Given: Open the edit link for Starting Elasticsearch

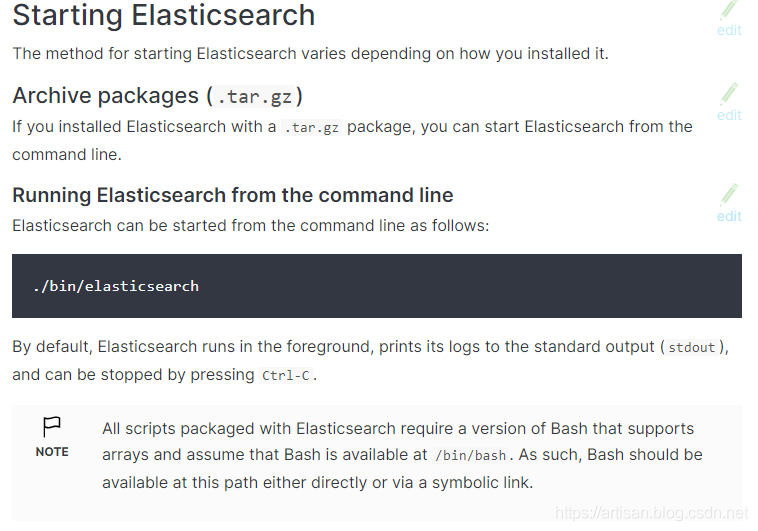Looking at the screenshot, I should [729, 30].
